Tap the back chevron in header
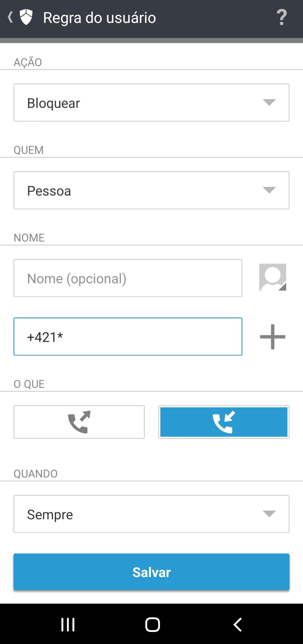This screenshot has width=303, height=644. [10, 17]
